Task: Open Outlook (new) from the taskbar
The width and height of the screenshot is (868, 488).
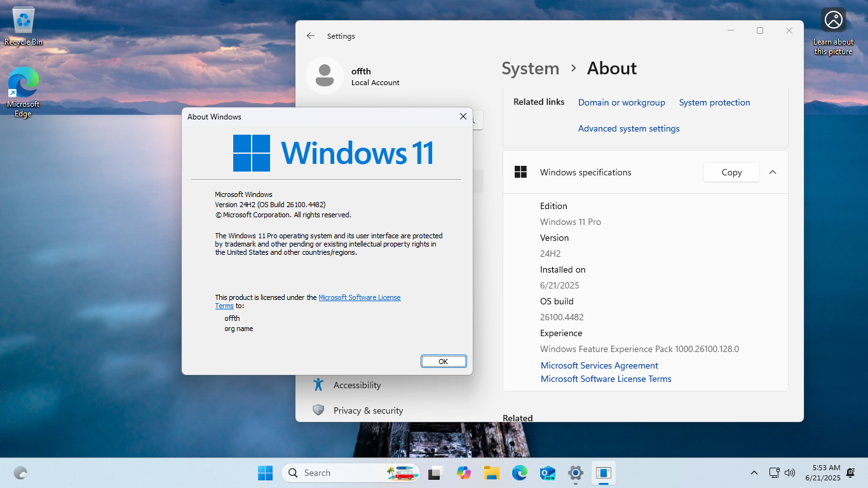Action: pos(547,473)
